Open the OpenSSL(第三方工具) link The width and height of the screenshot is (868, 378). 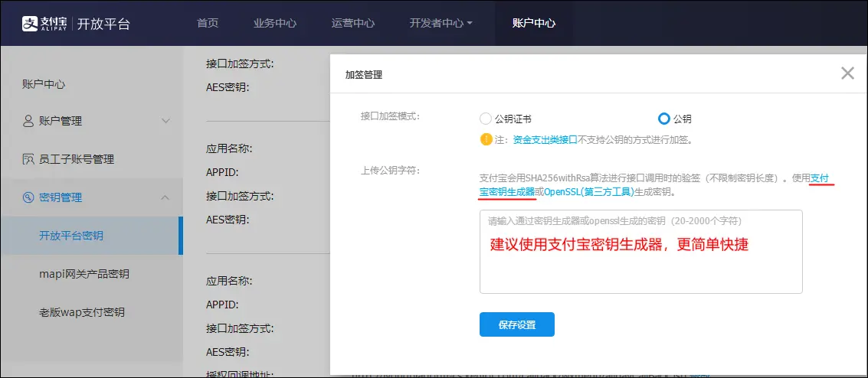(x=588, y=191)
